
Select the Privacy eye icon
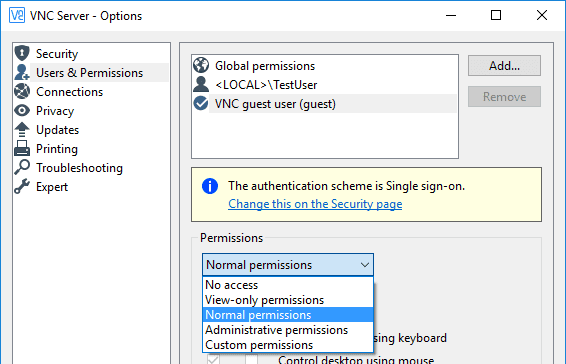pos(22,110)
